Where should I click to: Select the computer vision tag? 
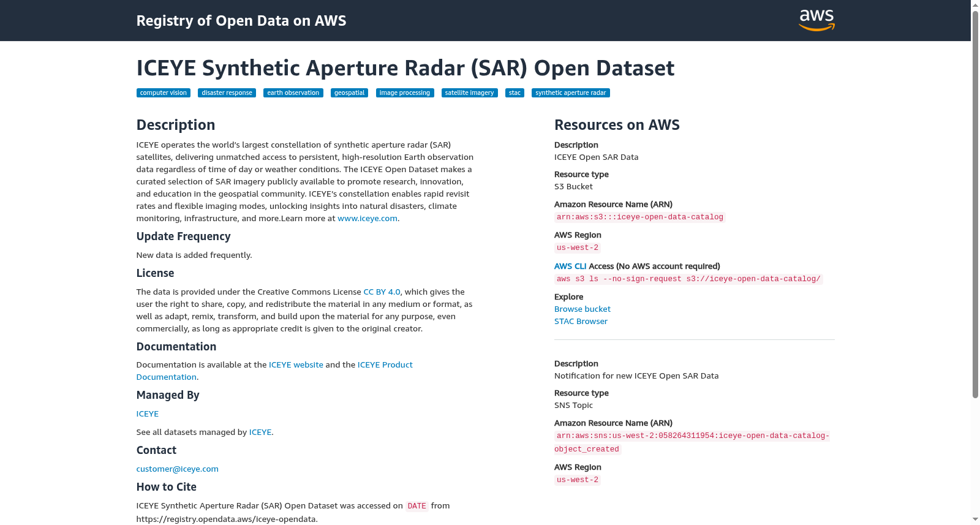coord(164,93)
